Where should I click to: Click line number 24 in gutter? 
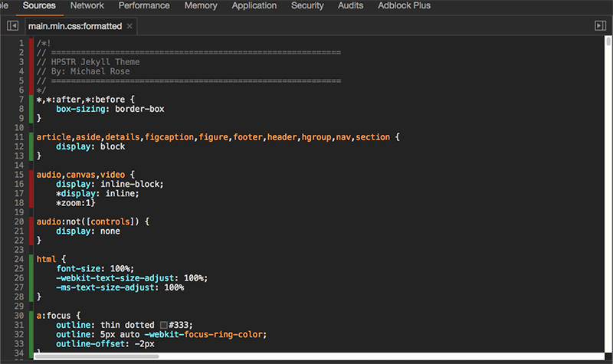19,259
